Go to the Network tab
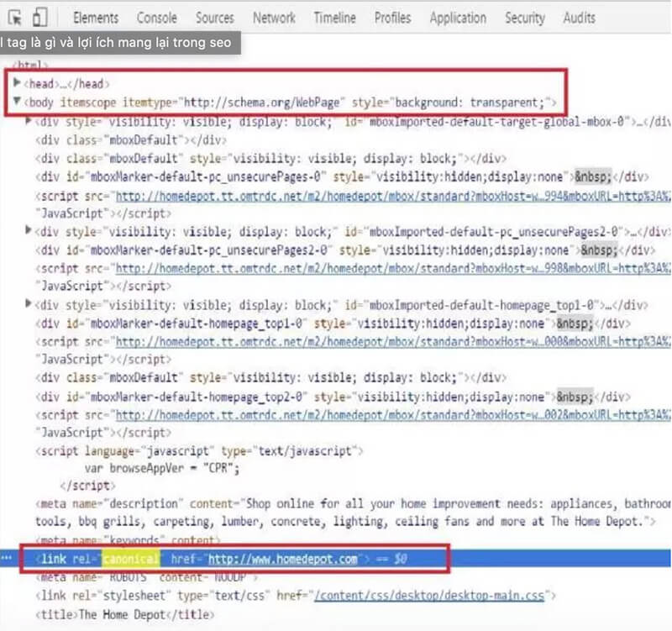This screenshot has height=631, width=672. pyautogui.click(x=274, y=18)
